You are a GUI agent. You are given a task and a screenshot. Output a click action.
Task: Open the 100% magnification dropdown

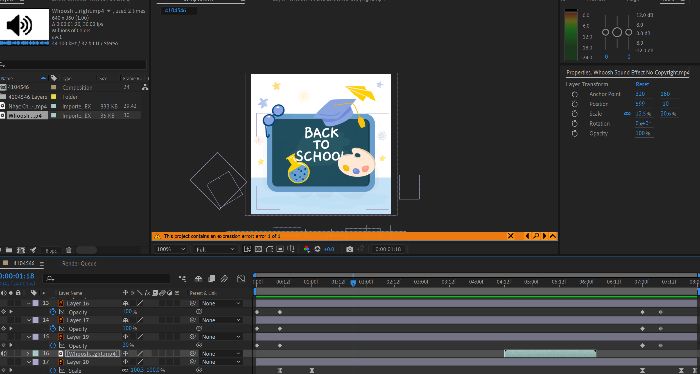171,249
